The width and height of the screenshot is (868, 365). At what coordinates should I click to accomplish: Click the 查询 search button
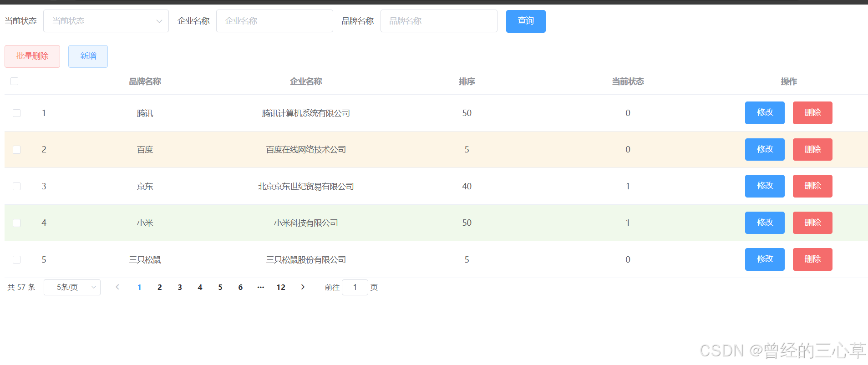click(x=526, y=21)
